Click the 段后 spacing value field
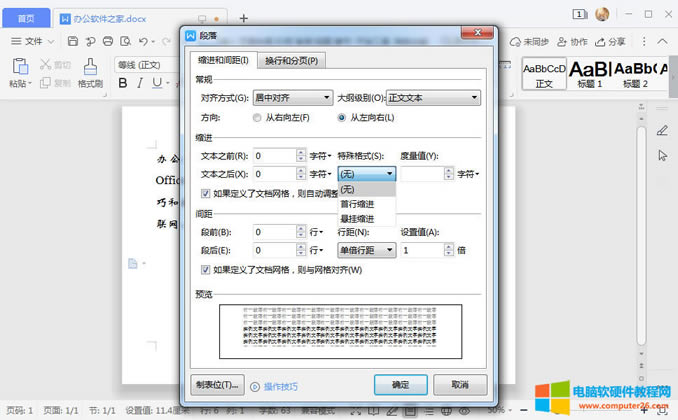 tap(275, 250)
